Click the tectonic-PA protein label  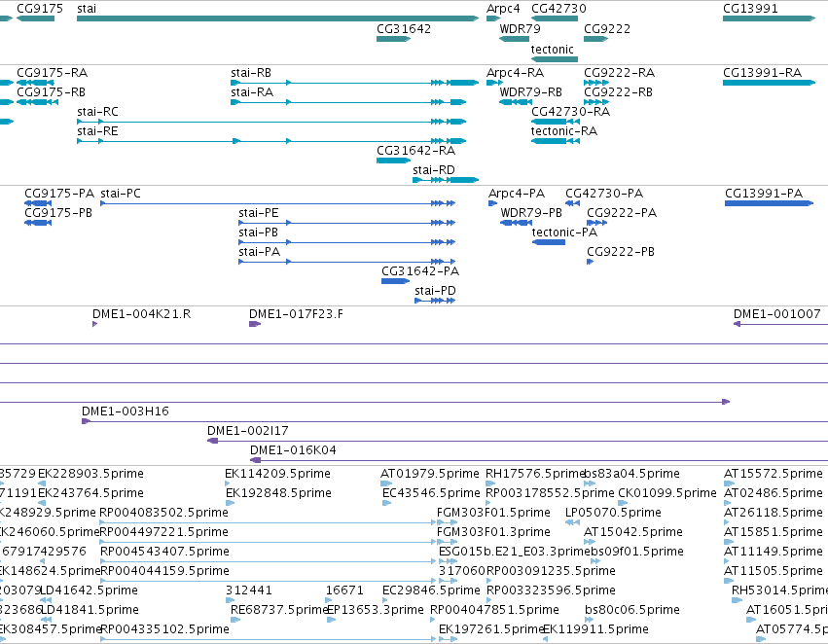click(x=564, y=233)
